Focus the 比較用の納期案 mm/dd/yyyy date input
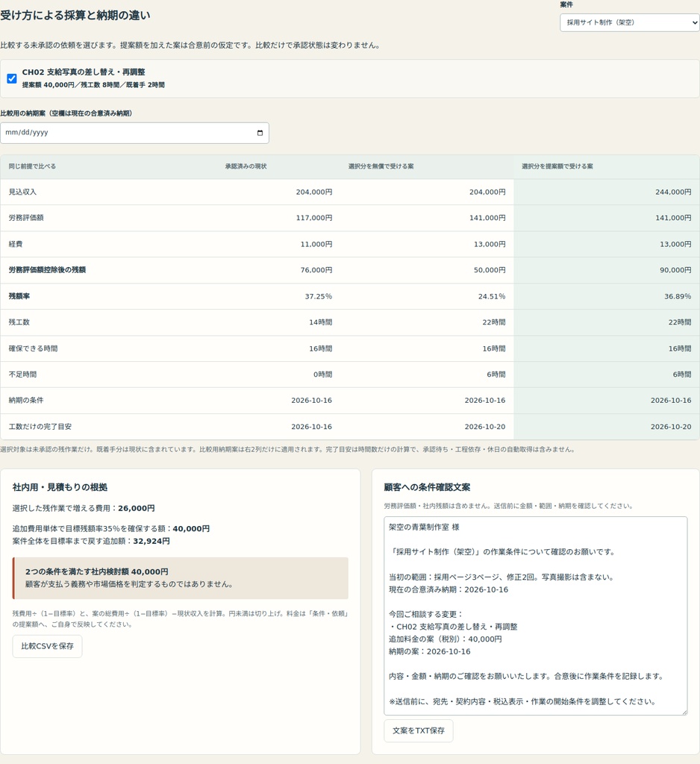700x764 pixels. [134, 133]
